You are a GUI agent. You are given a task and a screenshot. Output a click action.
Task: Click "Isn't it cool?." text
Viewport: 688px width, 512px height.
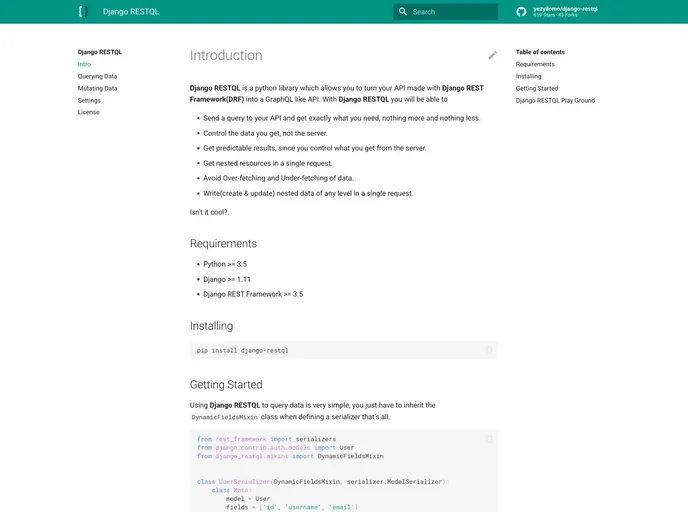pos(209,212)
